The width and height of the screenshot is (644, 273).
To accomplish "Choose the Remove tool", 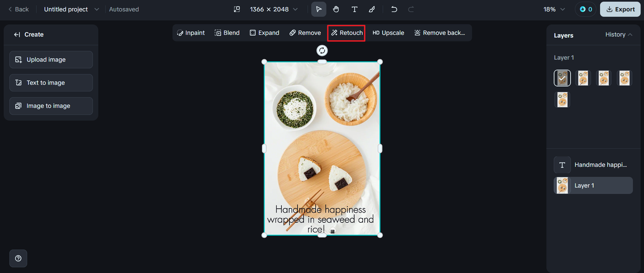I will pos(305,33).
